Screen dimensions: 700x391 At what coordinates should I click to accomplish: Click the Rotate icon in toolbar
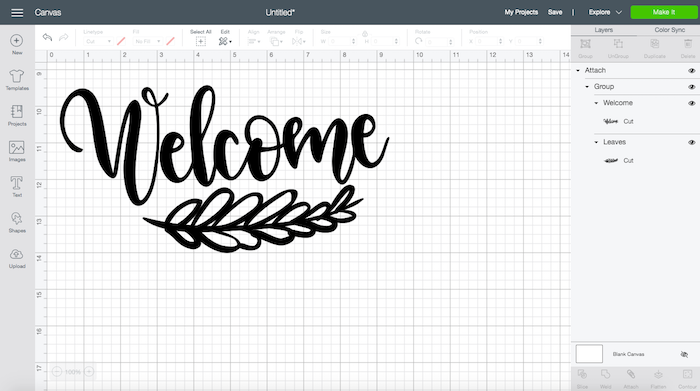click(418, 41)
